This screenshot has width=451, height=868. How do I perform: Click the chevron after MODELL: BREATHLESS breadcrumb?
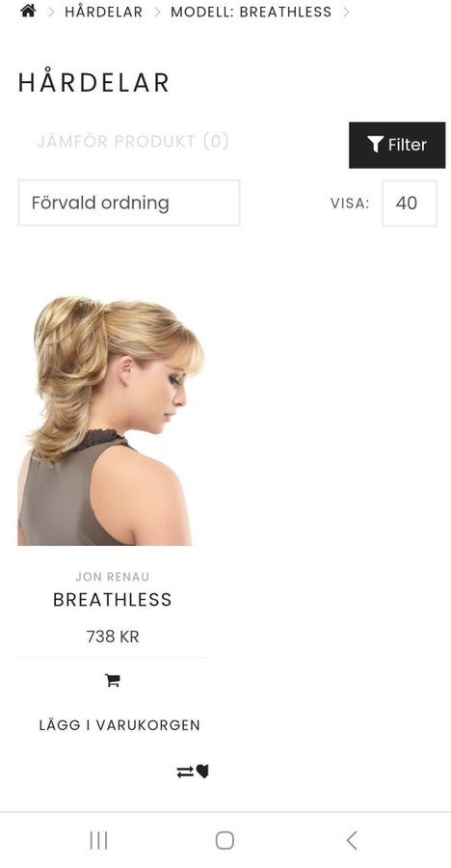pyautogui.click(x=346, y=12)
